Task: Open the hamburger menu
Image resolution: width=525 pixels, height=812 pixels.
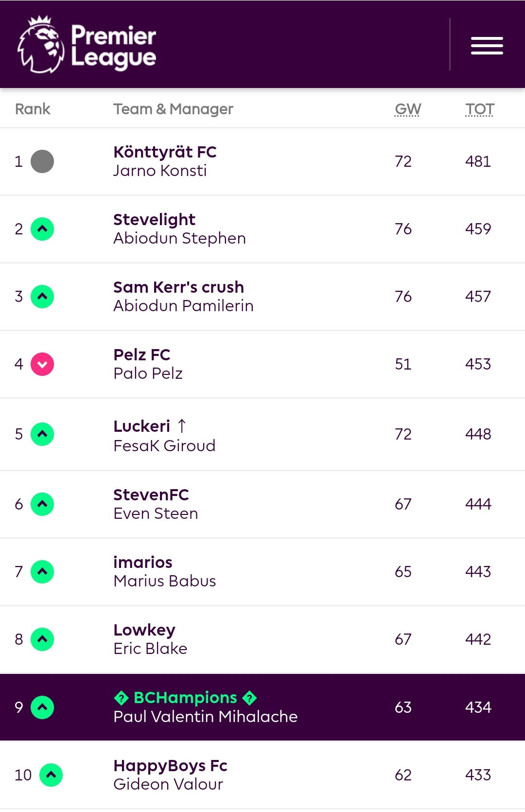Action: click(x=487, y=45)
